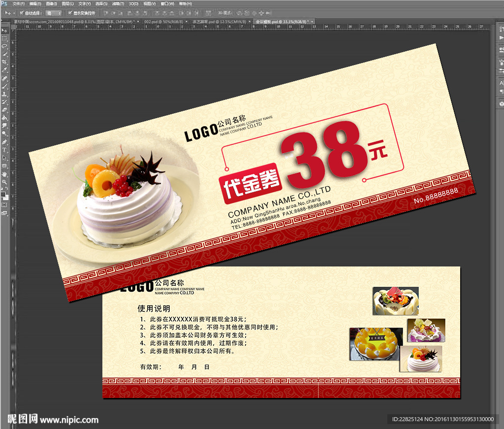Align horizontal centers in options bar
504x429 pixels.
tap(137, 13)
